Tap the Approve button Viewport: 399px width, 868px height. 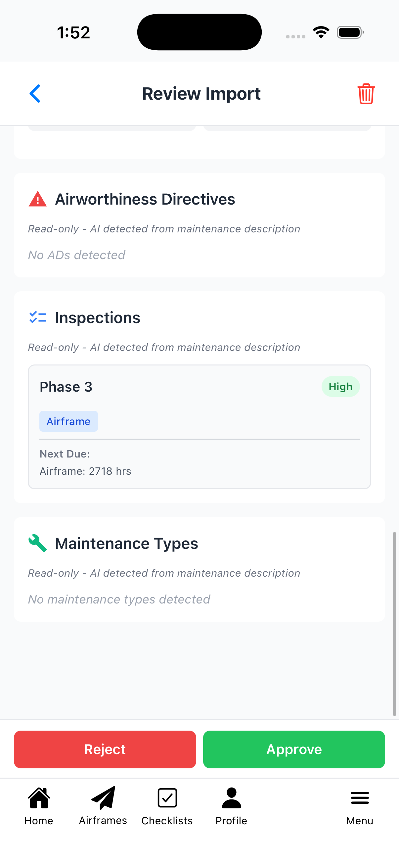[293, 750]
